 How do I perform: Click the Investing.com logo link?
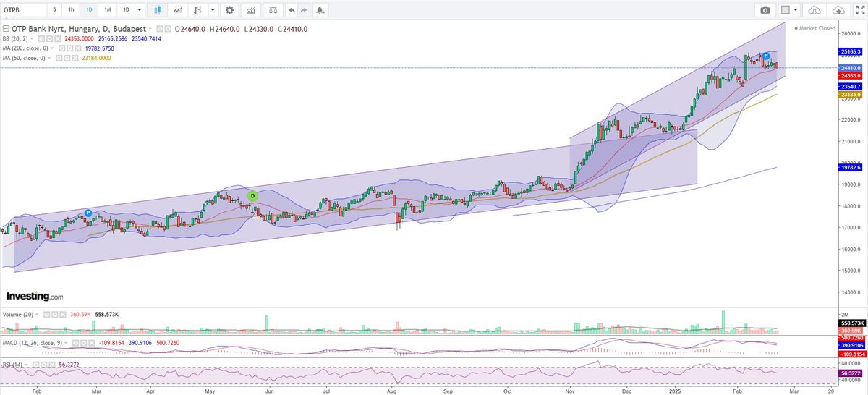click(x=34, y=297)
